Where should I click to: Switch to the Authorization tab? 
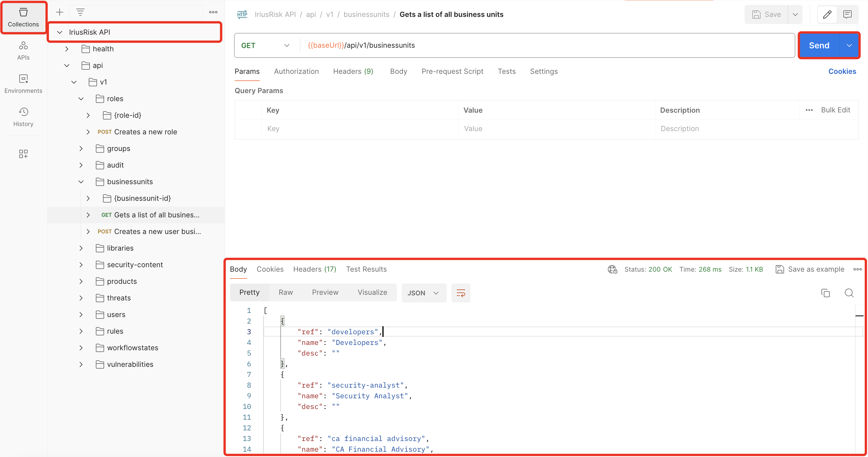click(296, 71)
